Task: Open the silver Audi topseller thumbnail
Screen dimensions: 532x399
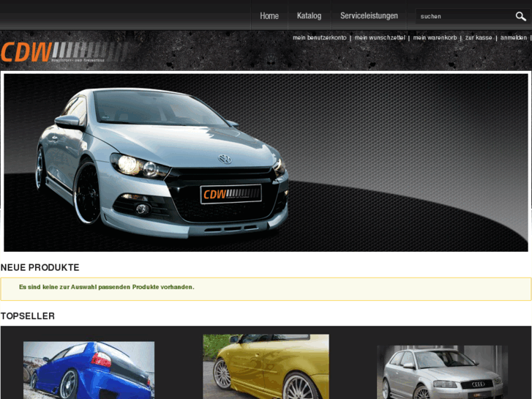Action: (x=442, y=372)
